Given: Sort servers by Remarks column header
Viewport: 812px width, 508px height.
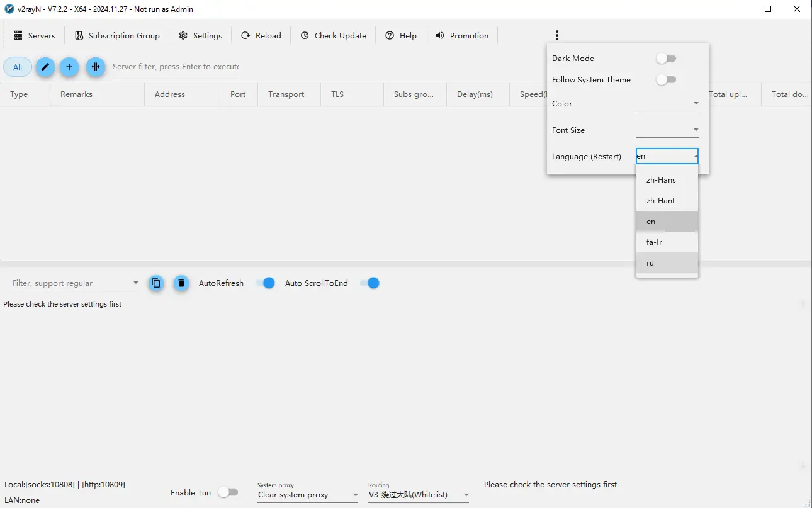Looking at the screenshot, I should [x=98, y=94].
